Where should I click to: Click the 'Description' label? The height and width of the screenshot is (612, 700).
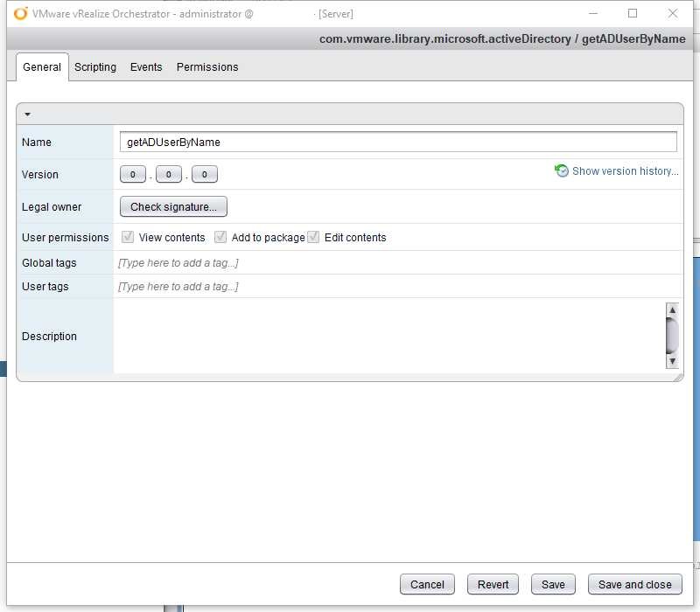point(49,337)
